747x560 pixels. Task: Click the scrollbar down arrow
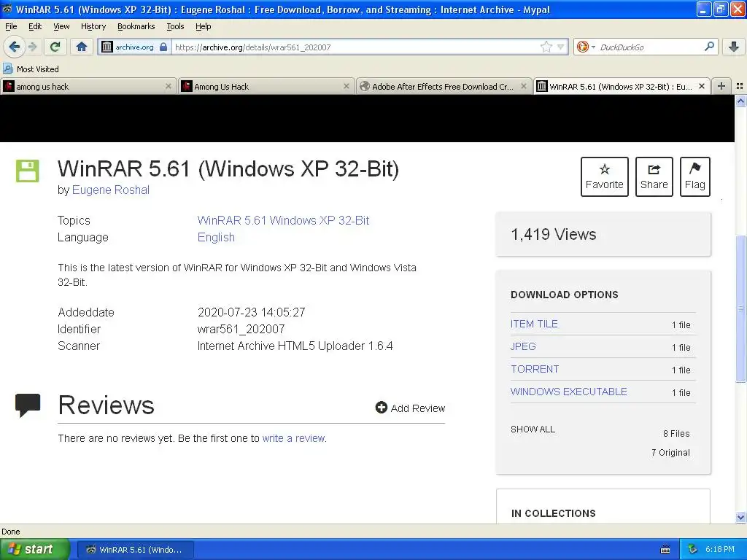pyautogui.click(x=740, y=517)
